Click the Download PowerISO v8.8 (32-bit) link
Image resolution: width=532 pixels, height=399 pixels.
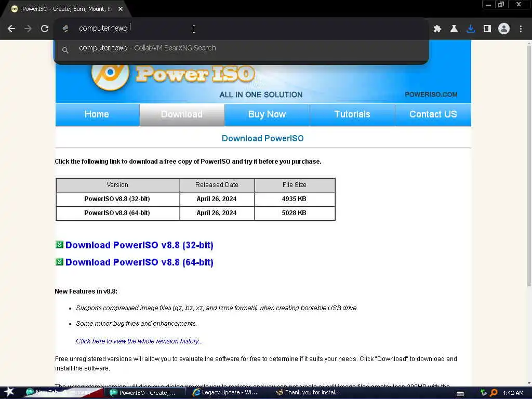point(139,245)
